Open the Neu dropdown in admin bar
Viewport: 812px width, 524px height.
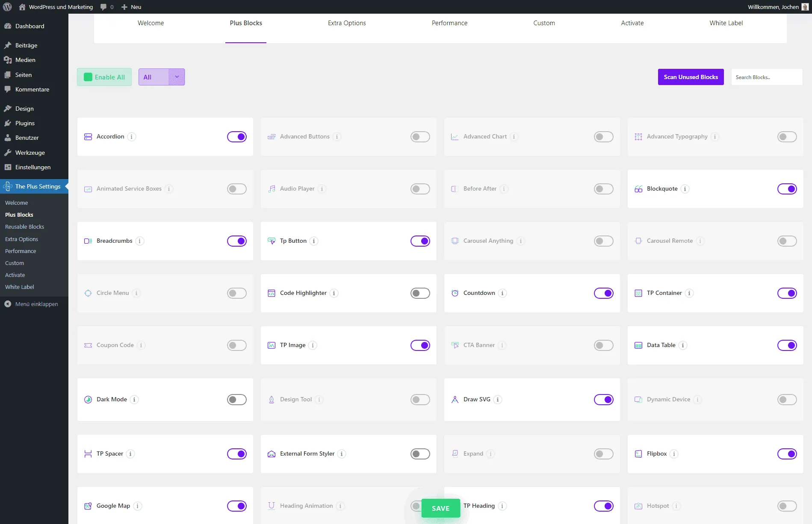pyautogui.click(x=131, y=7)
